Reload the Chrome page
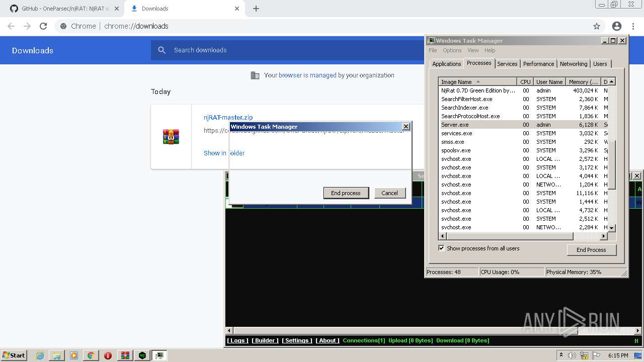Image resolution: width=644 pixels, height=362 pixels. coord(43,26)
